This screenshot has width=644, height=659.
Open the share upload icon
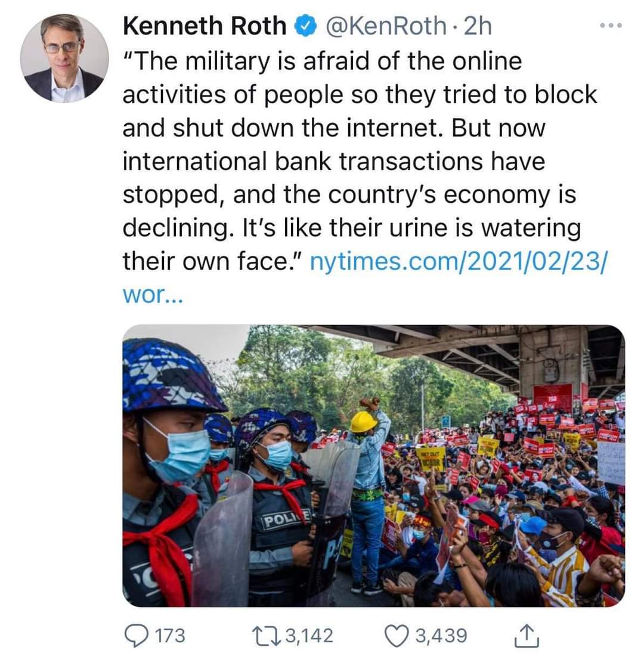[527, 635]
